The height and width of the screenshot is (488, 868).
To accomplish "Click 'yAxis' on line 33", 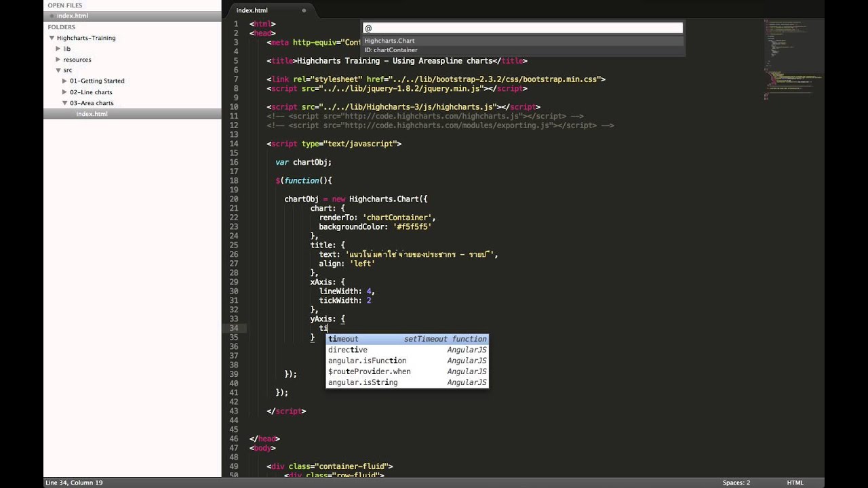I will (321, 319).
